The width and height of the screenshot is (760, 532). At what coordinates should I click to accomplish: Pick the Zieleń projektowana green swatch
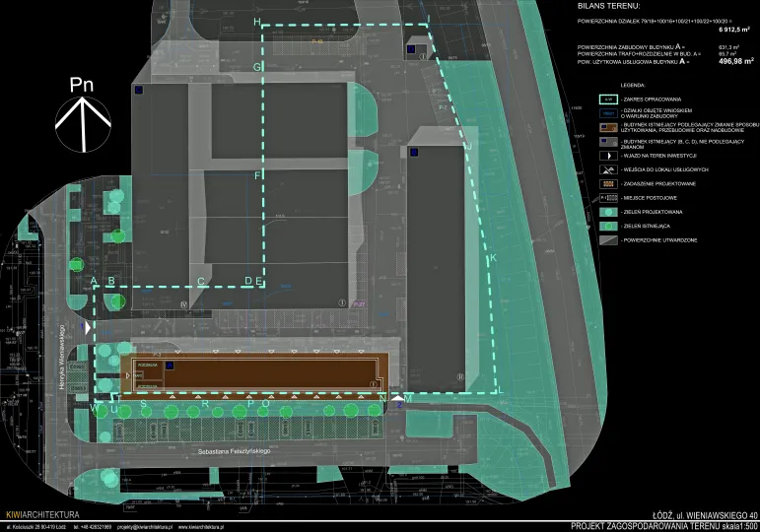coord(610,212)
